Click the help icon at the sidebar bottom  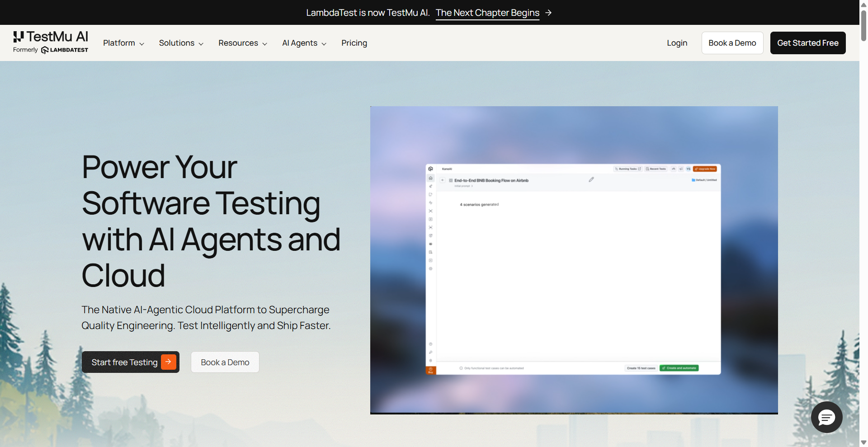(430, 344)
